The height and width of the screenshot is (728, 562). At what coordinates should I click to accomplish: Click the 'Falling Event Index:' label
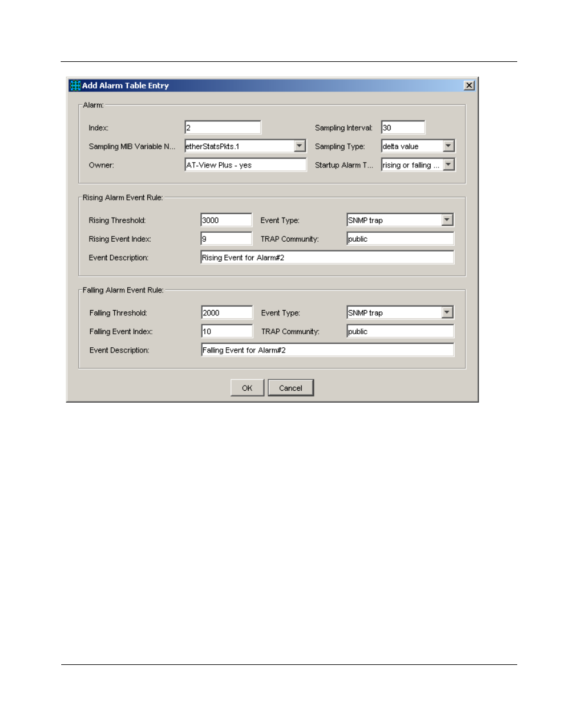(121, 332)
